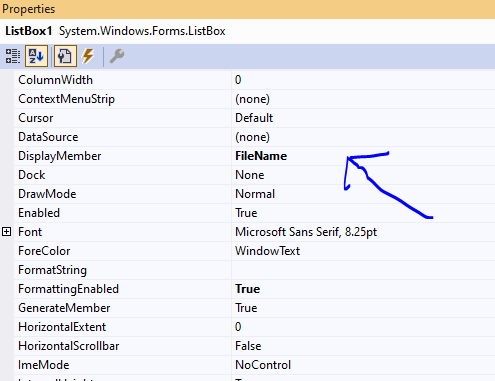Show the Properties page icon
The height and width of the screenshot is (381, 495).
pos(65,56)
